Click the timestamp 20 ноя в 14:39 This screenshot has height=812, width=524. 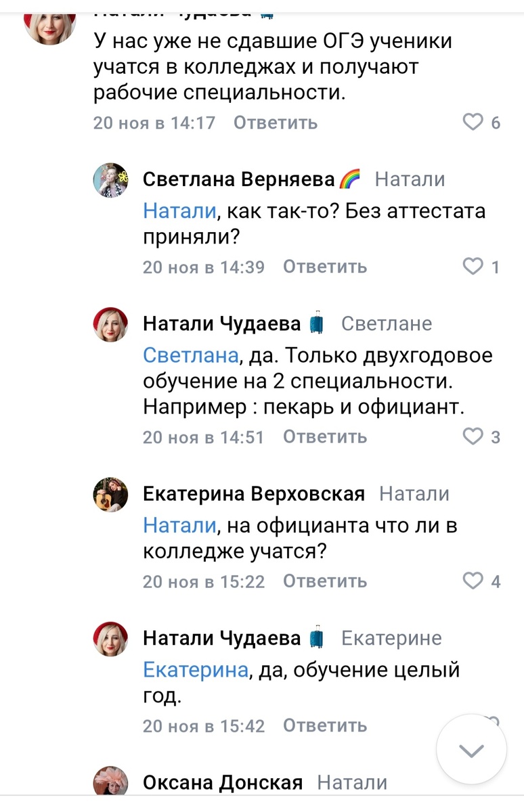pyautogui.click(x=203, y=267)
